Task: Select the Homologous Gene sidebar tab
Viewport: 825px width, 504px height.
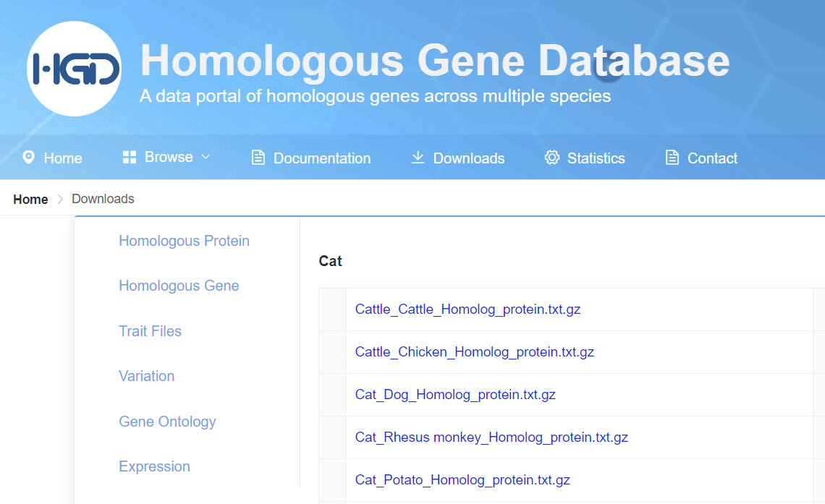Action: tap(179, 286)
